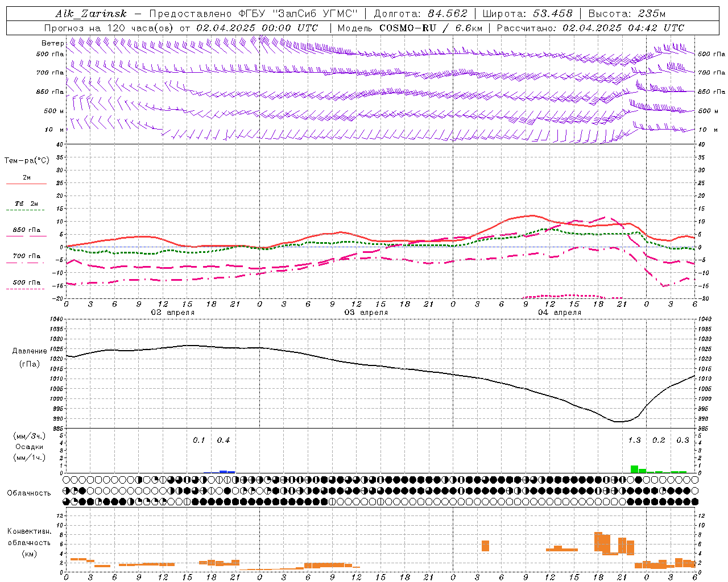The image size is (728, 582).
Task: Click the Осадки panel label
Action: [x=30, y=447]
